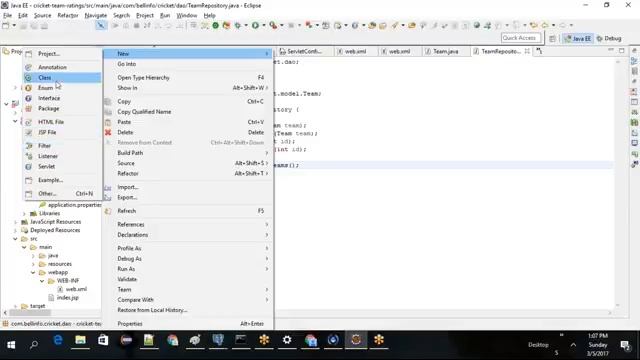This screenshot has width=640, height=360.
Task: Collapse the webapp folder
Action: pos(33,272)
